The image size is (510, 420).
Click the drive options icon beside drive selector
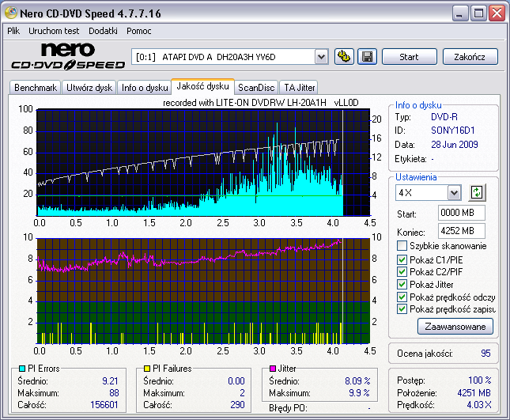click(x=344, y=56)
